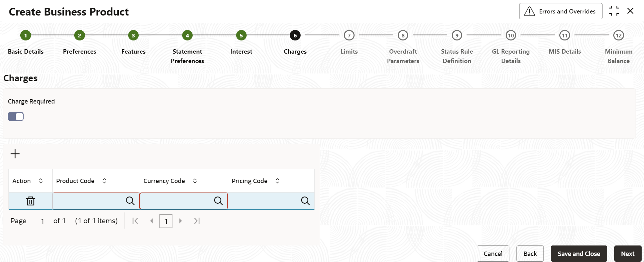This screenshot has width=644, height=262.
Task: Sort table by Currency Code column
Action: tap(195, 181)
